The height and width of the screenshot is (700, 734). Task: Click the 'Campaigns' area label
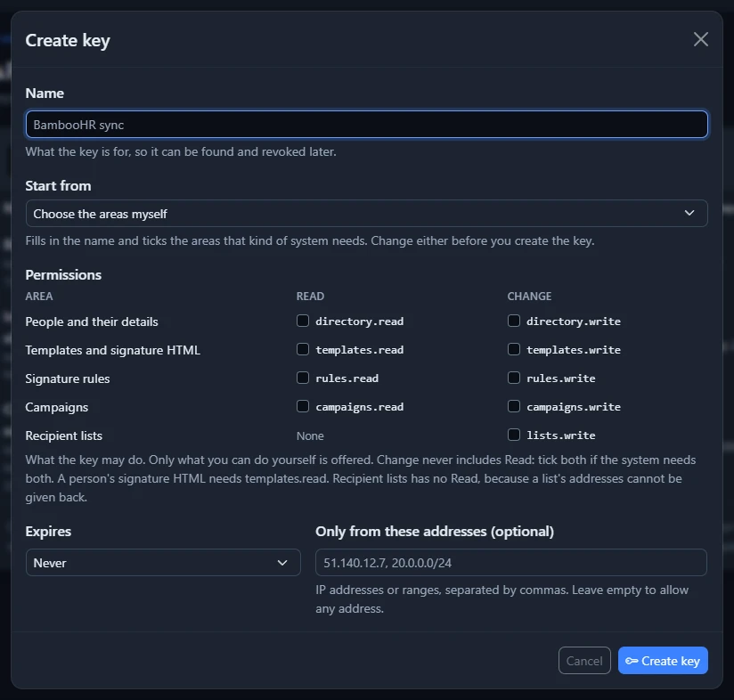[57, 407]
